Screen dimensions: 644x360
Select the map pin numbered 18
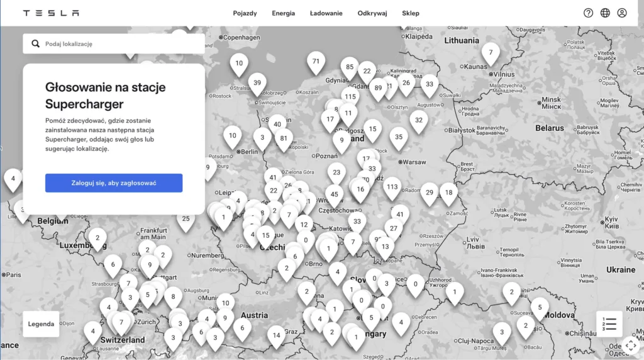448,195
